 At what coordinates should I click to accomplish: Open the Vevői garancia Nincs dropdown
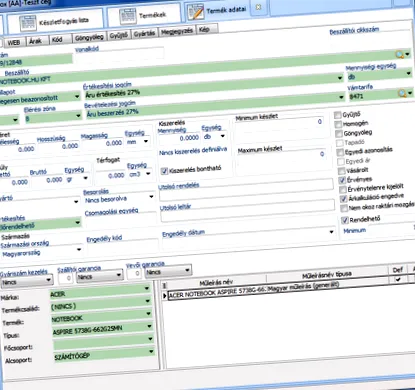point(188,270)
